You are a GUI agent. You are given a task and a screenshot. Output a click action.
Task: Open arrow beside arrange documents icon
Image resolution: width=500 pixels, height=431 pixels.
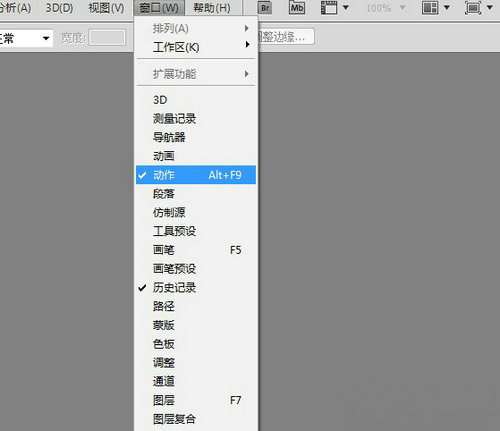[x=447, y=7]
